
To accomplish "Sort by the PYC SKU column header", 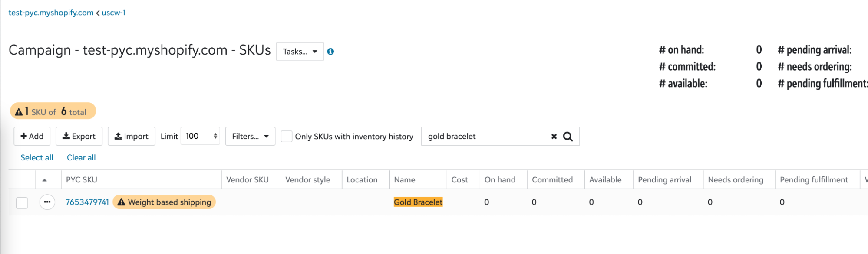I will [82, 180].
